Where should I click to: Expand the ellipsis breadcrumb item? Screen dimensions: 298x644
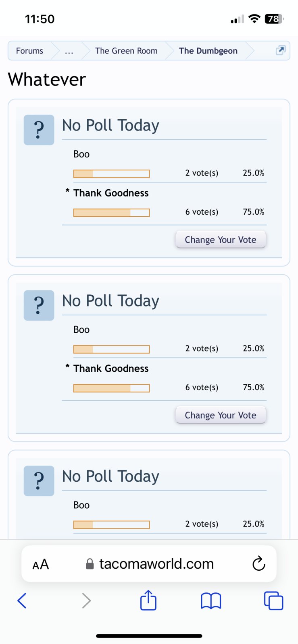tap(69, 51)
